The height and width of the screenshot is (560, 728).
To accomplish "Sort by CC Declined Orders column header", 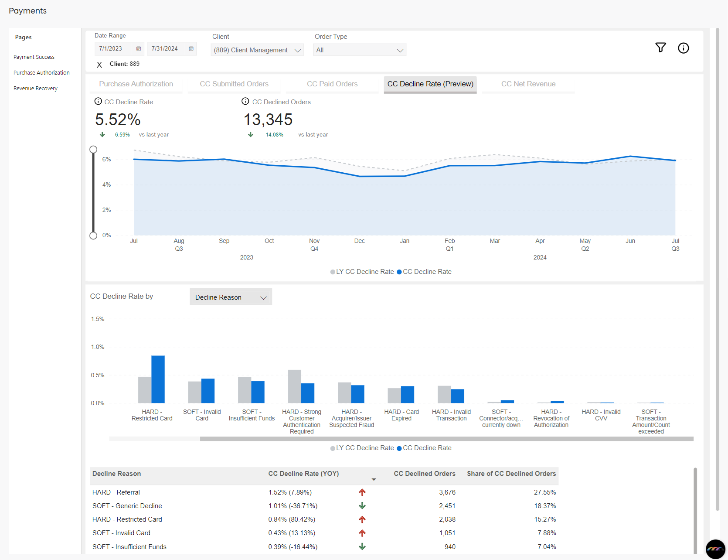I will coord(425,474).
